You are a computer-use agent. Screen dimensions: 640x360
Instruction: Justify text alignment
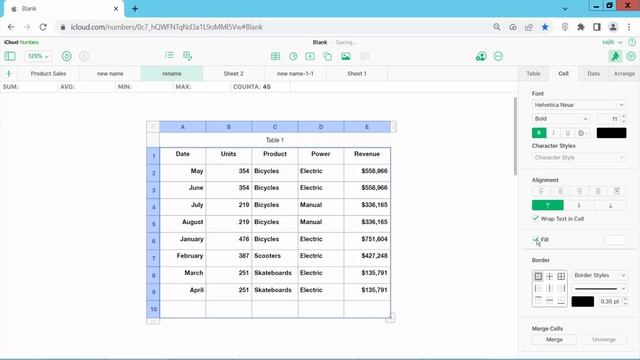tap(598, 191)
